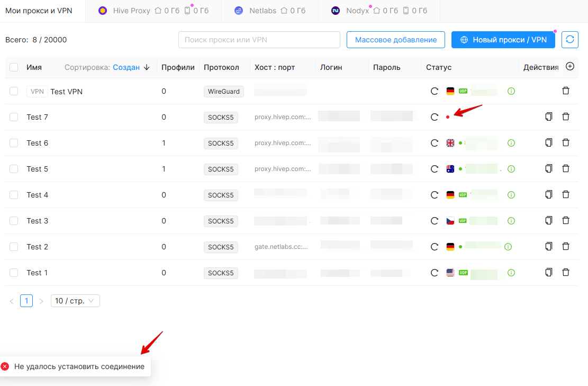Select the Test 4 row checkbox
This screenshot has width=588, height=386.
click(x=14, y=195)
